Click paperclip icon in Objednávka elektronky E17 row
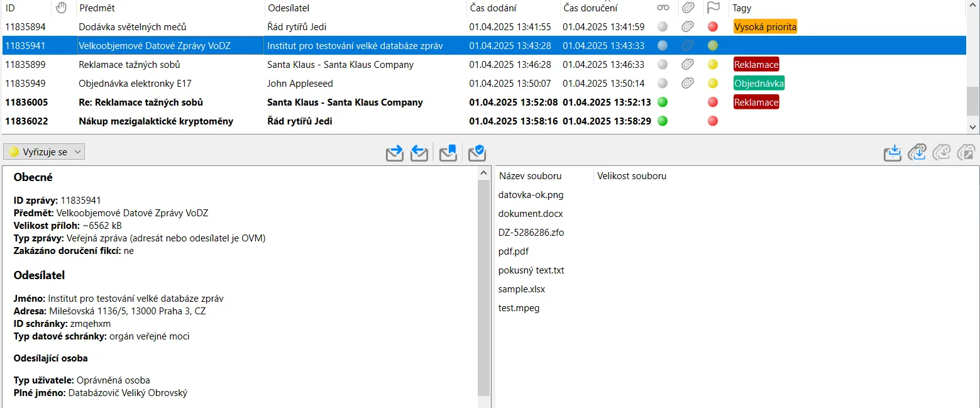 tap(688, 84)
